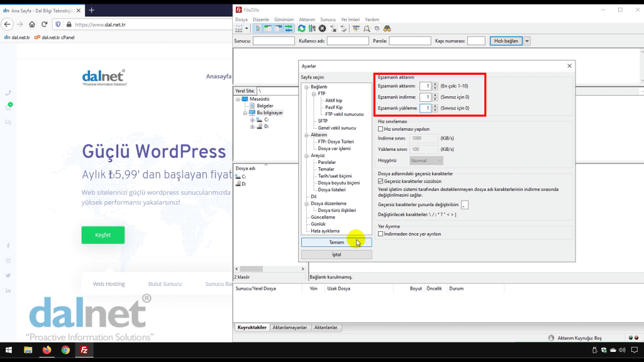This screenshot has width=644, height=362.
Task: Toggle the remote directory tree icon
Action: point(279,29)
